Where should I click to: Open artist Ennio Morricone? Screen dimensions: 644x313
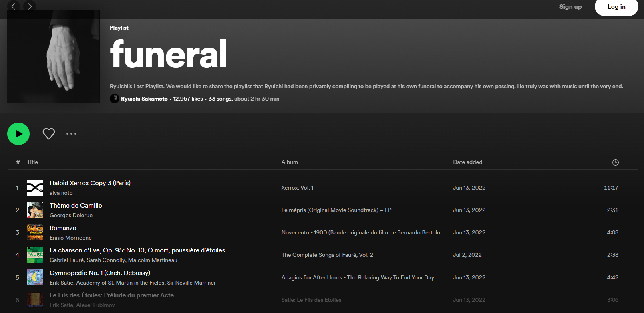[x=70, y=238]
